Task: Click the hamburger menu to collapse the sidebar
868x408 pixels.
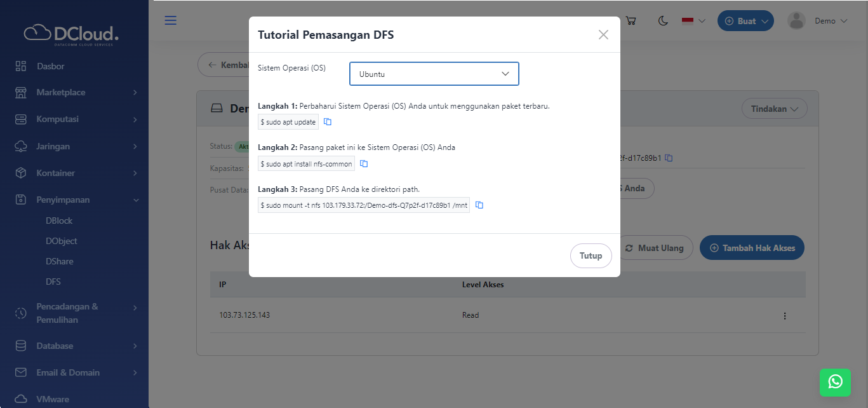Action: [170, 20]
